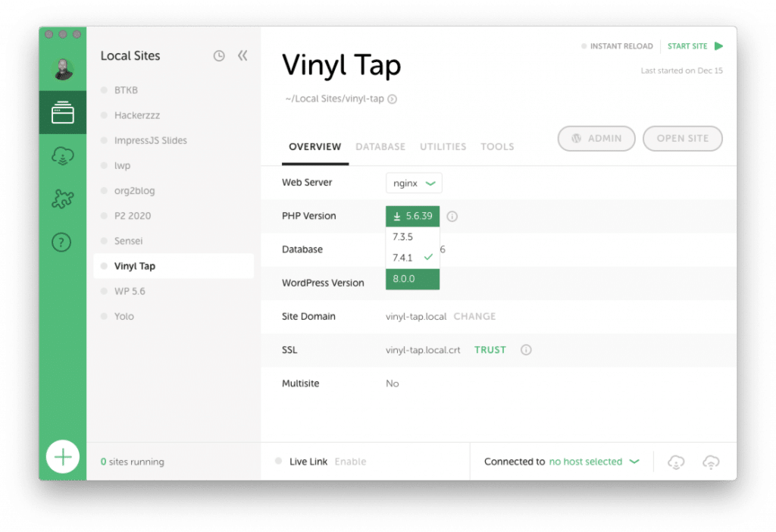This screenshot has width=776, height=532.
Task: Click the vinyl-tap.local domain text
Action: 416,317
